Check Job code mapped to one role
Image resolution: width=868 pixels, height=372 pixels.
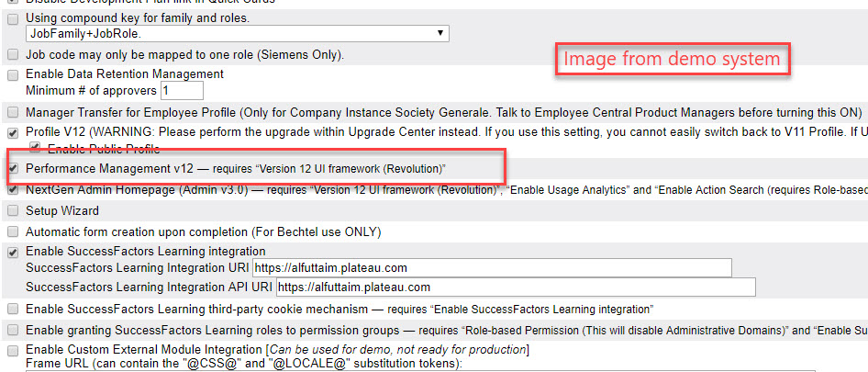pyautogui.click(x=13, y=55)
